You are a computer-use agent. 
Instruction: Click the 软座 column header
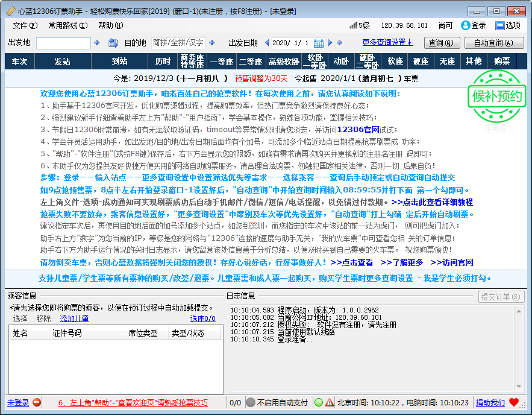click(395, 62)
